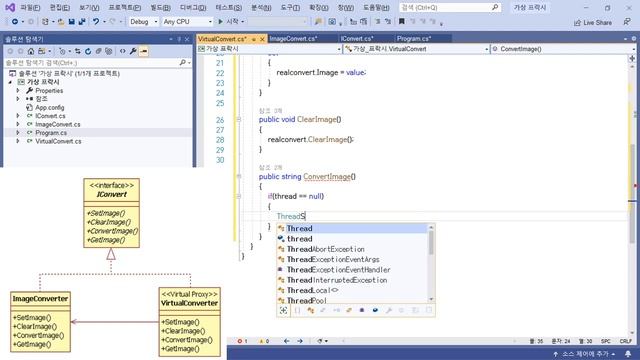Click the error count indicator
The height and width of the screenshot is (360, 640).
click(242, 341)
